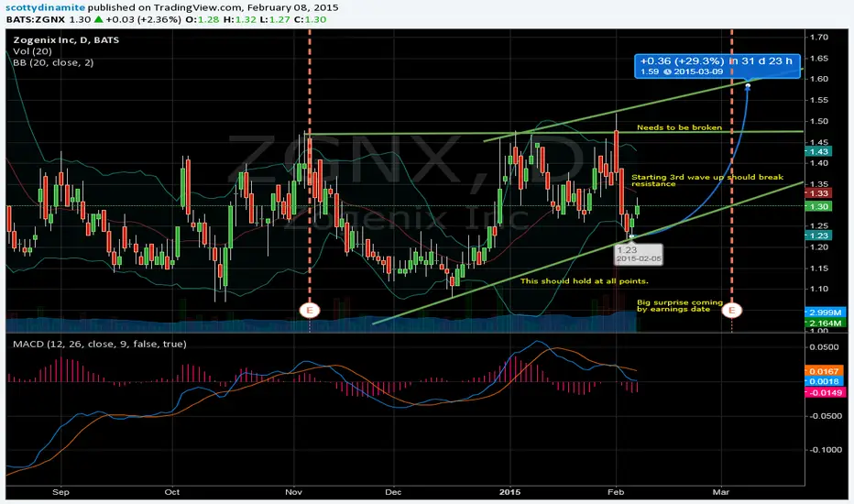
Task: Click the blue 0.0018 MACD value tag
Action: click(x=825, y=381)
